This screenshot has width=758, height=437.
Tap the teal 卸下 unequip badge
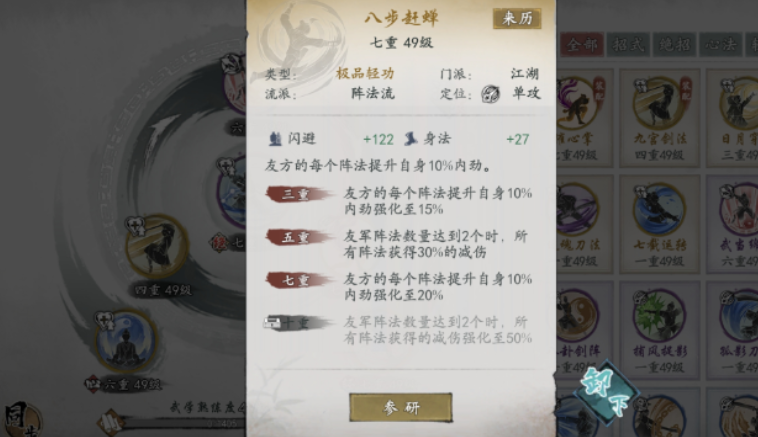pos(606,392)
